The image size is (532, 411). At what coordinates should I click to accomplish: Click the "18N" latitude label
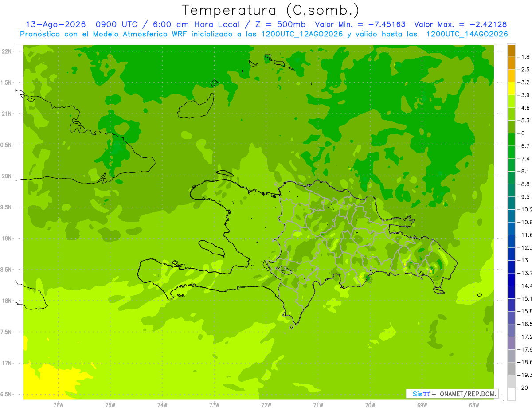click(7, 301)
